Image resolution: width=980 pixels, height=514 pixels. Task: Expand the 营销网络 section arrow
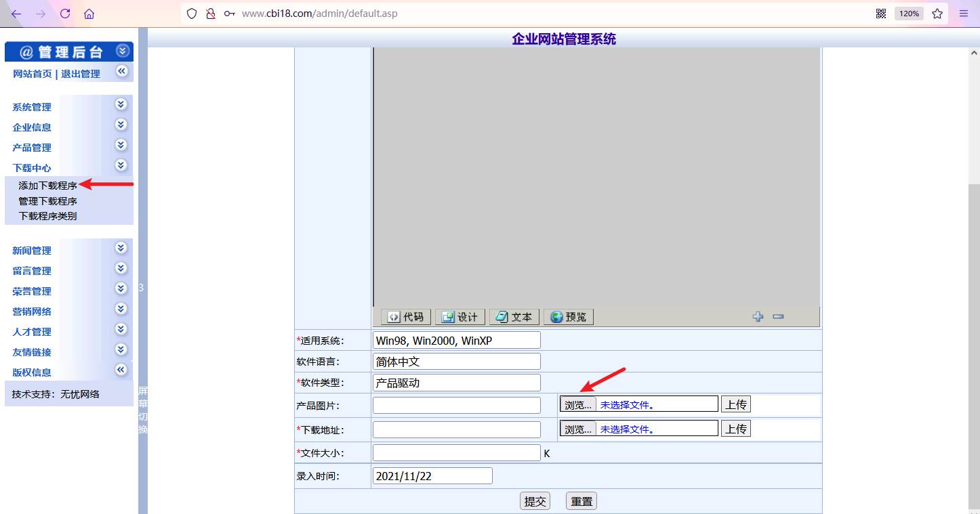(x=121, y=309)
